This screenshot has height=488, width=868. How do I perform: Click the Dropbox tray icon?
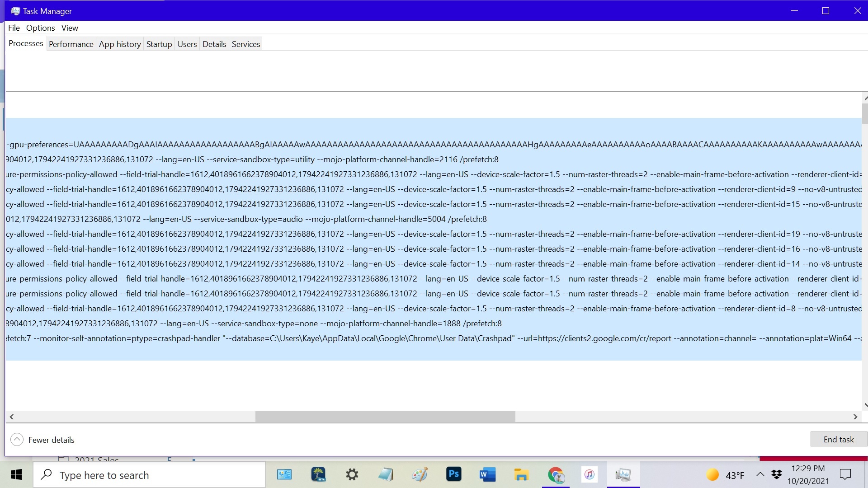[x=777, y=474]
